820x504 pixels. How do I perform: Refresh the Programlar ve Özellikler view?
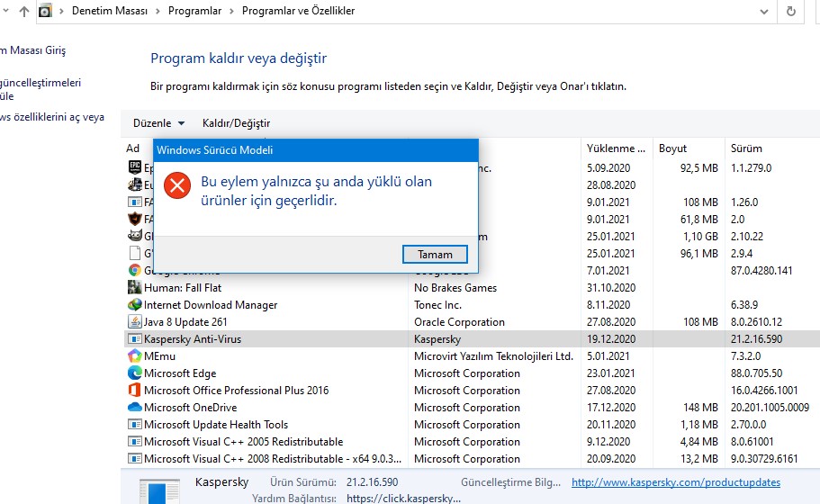point(791,12)
